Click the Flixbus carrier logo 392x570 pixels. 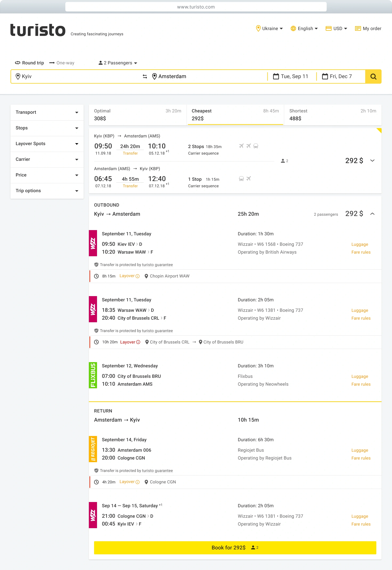(x=93, y=375)
